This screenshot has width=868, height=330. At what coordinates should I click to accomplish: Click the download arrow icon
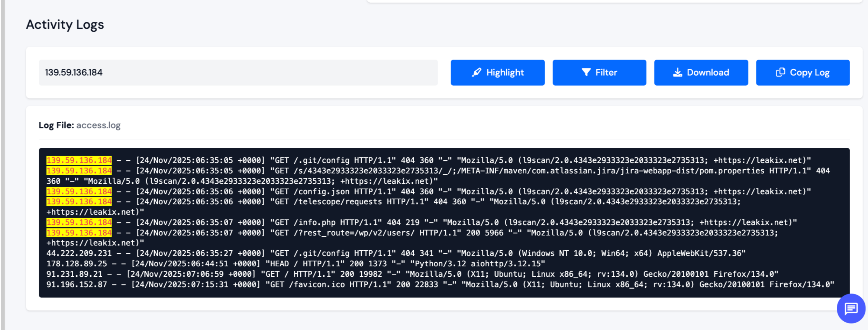677,72
